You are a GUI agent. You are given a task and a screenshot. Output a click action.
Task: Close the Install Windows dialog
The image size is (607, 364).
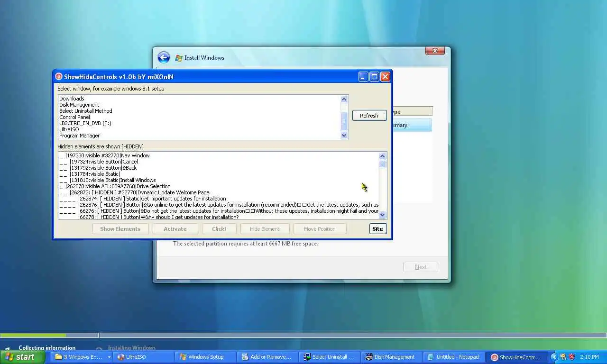(x=435, y=51)
